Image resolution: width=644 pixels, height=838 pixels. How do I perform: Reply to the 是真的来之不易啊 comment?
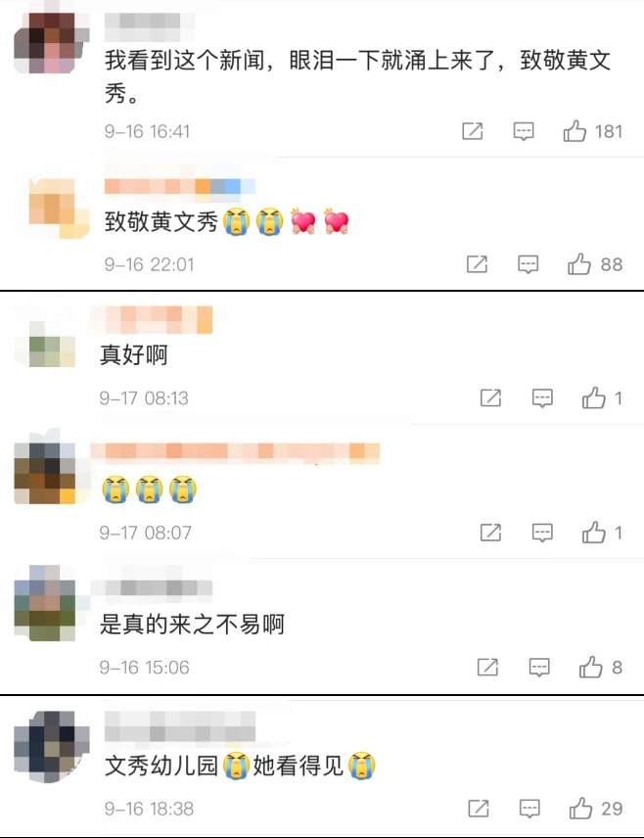click(539, 667)
